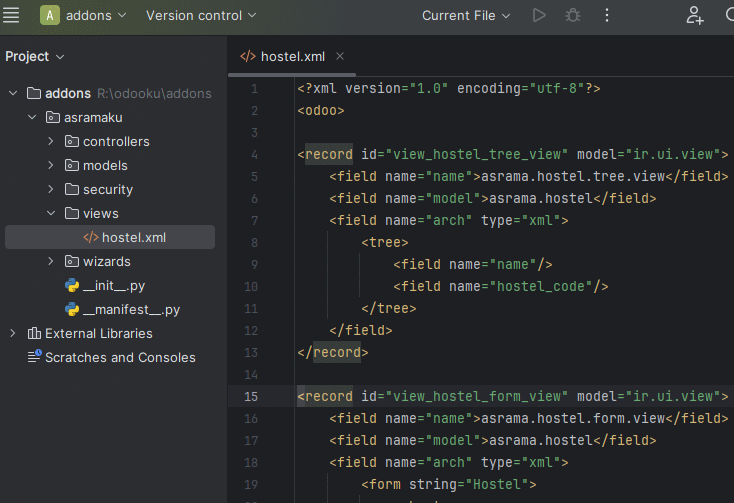Expand the security folder
The height and width of the screenshot is (503, 734).
(51, 189)
